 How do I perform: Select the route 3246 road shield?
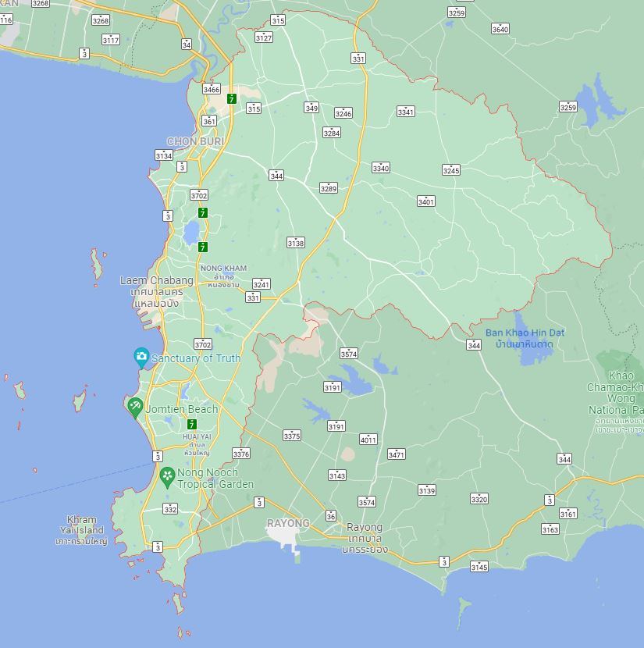click(343, 113)
